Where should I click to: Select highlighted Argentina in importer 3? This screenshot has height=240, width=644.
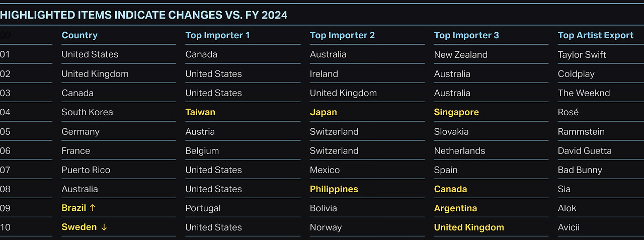coord(455,208)
